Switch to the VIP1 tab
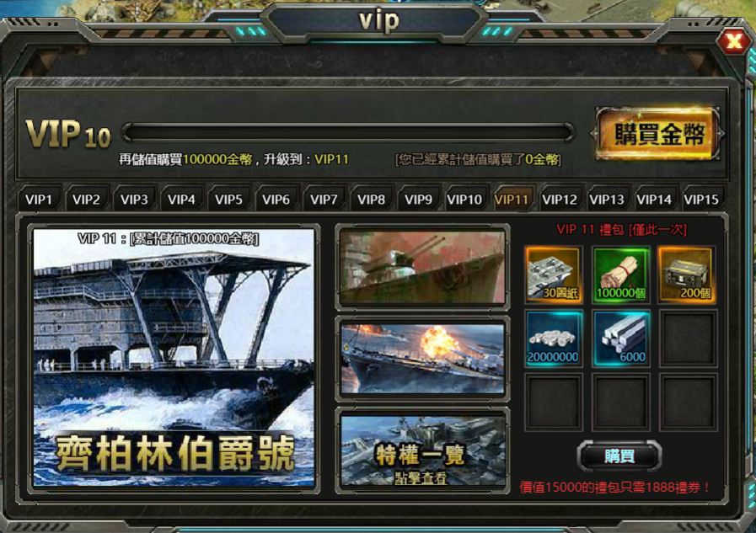Image resolution: width=756 pixels, height=533 pixels. click(39, 200)
